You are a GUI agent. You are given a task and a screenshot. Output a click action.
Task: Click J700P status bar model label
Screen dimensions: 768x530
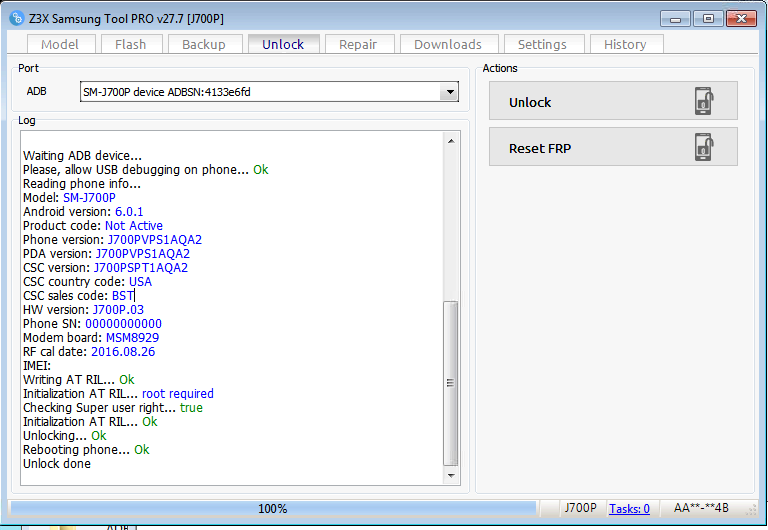[580, 508]
